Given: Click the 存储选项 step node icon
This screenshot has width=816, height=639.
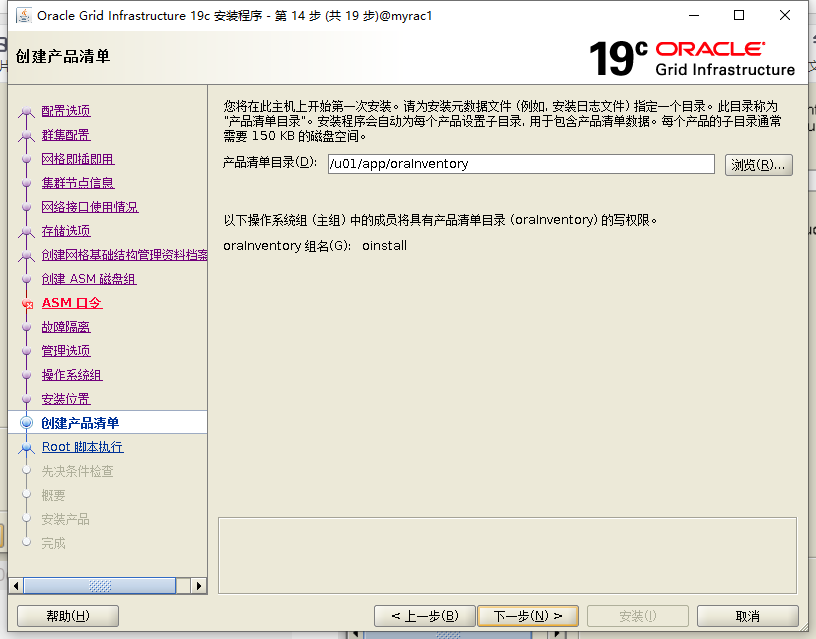Looking at the screenshot, I should 27,231.
